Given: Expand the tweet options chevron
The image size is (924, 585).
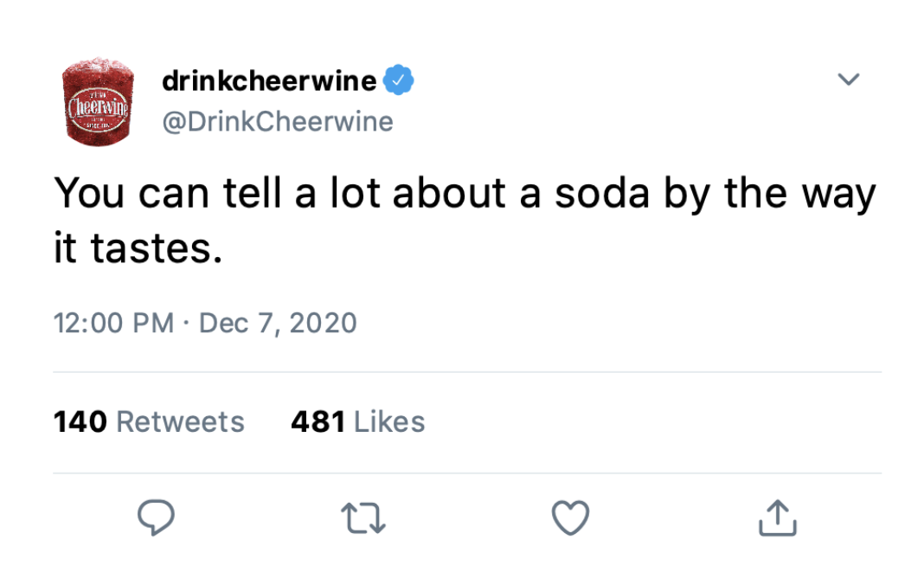Looking at the screenshot, I should (850, 80).
